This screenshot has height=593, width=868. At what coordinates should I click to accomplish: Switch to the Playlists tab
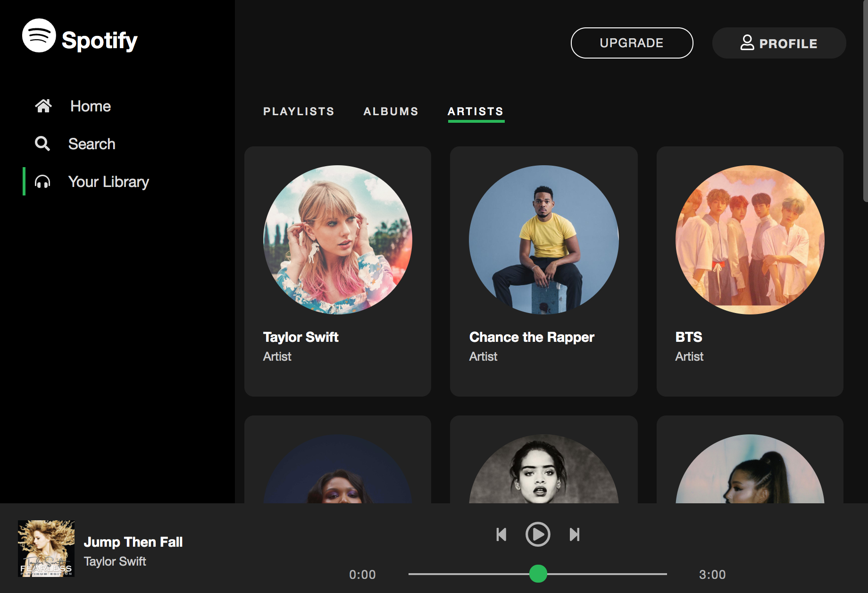(x=299, y=111)
